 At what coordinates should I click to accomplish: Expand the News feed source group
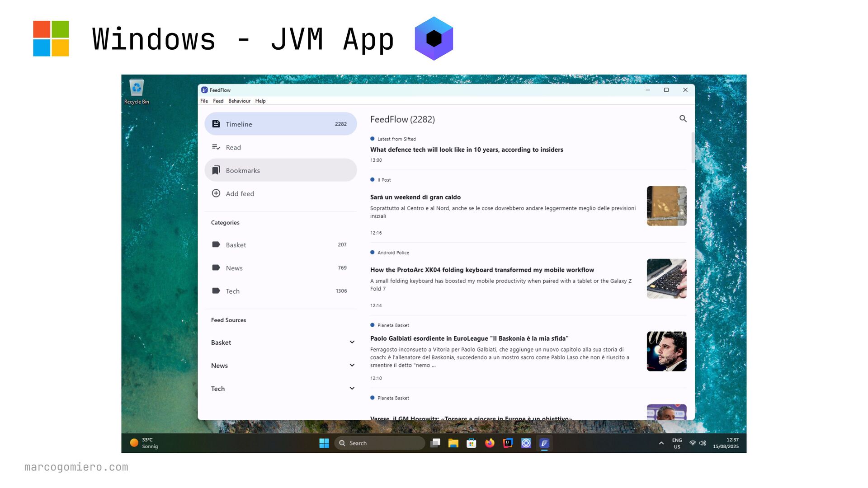click(352, 365)
